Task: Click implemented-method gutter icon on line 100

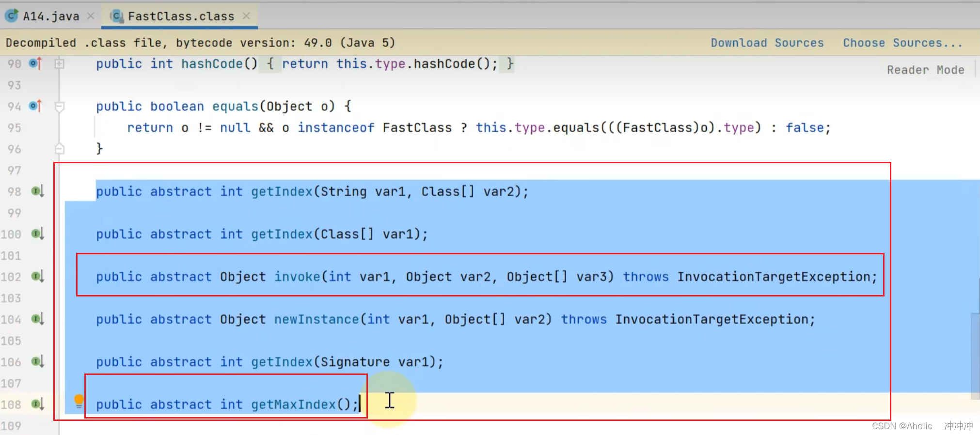Action: 38,234
